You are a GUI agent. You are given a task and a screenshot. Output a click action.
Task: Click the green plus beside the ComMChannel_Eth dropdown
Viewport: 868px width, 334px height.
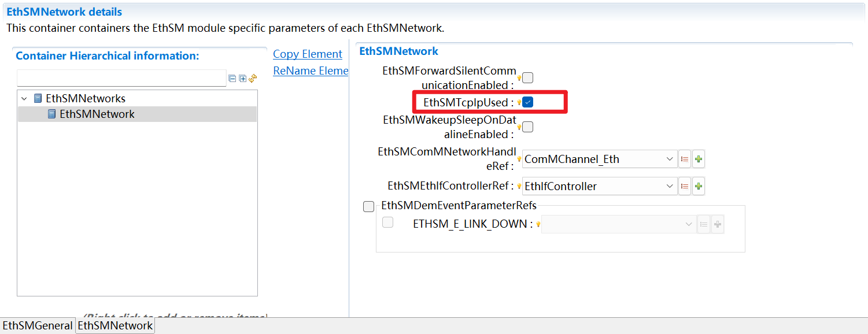[x=699, y=159]
